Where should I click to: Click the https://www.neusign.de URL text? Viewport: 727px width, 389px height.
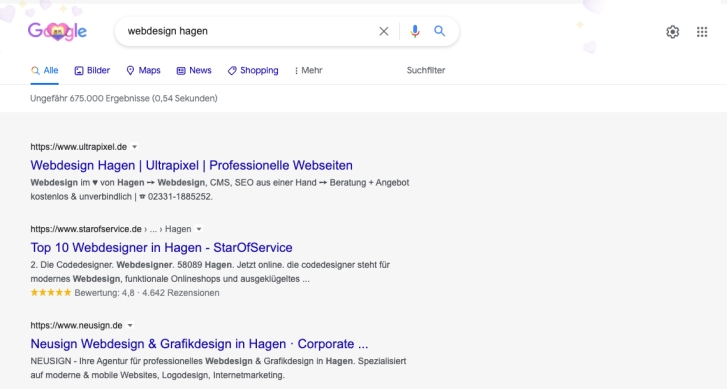(x=77, y=325)
